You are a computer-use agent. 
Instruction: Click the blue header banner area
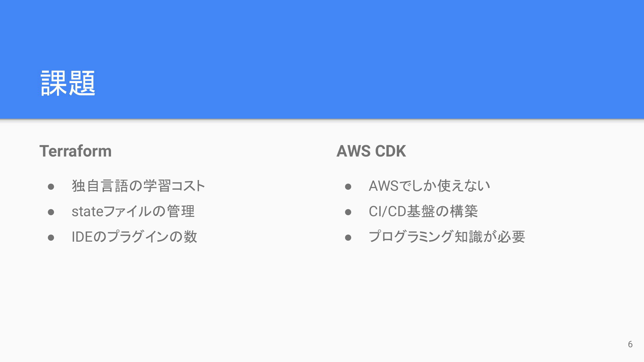pyautogui.click(x=322, y=59)
